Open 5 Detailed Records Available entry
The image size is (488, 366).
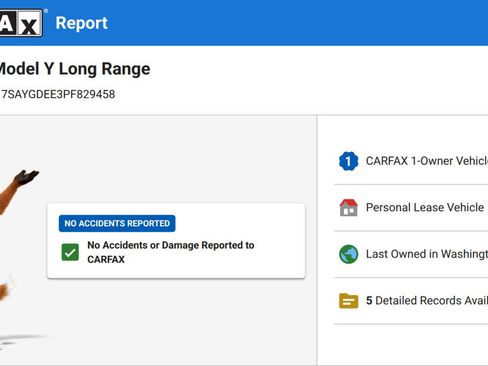411,301
